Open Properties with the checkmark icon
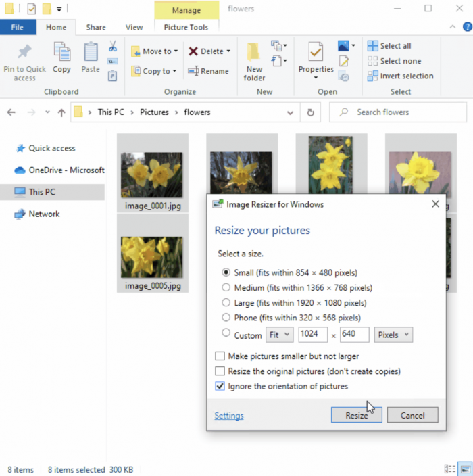 pos(316,53)
